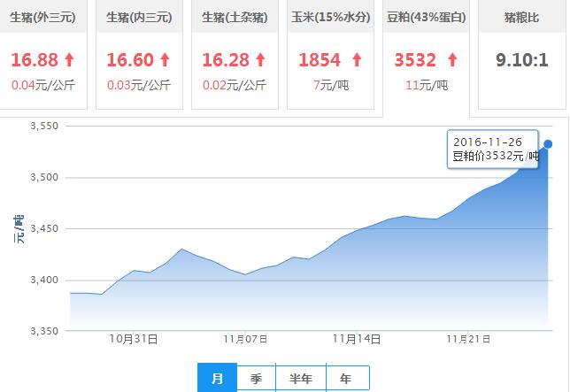Image resolution: width=570 pixels, height=392 pixels.
Task: Open the 猪粮比 ratio card
Action: pos(522,55)
